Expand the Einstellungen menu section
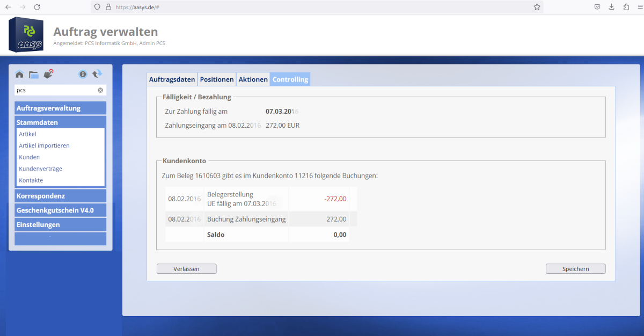Screen dimensions: 644x336 pos(60,224)
